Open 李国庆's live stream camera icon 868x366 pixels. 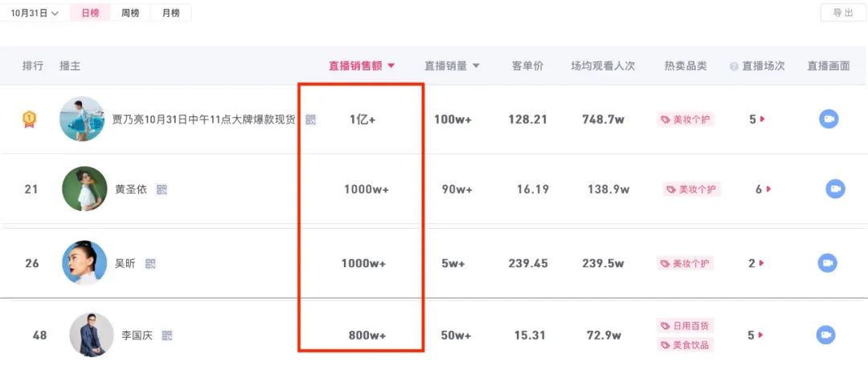click(x=826, y=335)
